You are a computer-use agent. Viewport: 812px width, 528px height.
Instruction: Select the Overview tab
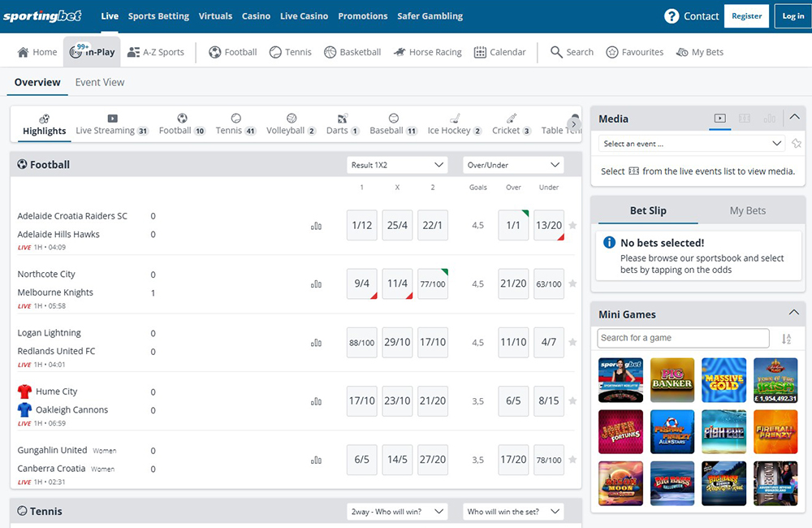click(37, 82)
